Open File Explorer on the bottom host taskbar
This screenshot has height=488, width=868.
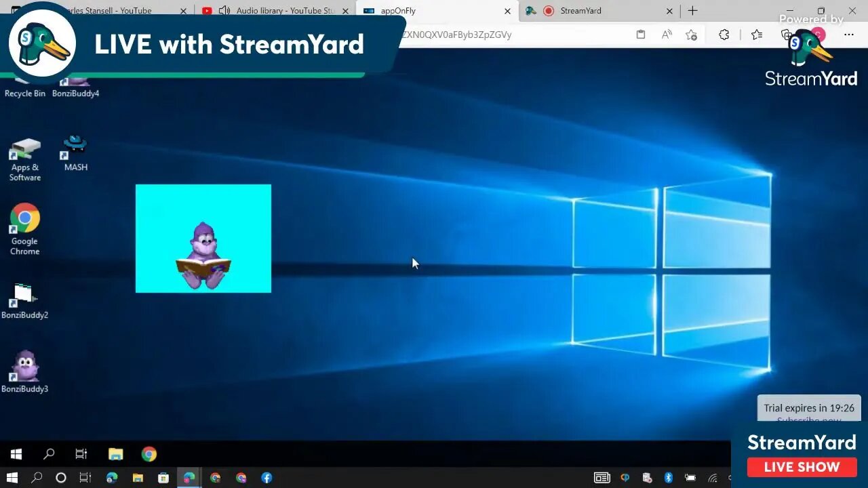[x=138, y=478]
